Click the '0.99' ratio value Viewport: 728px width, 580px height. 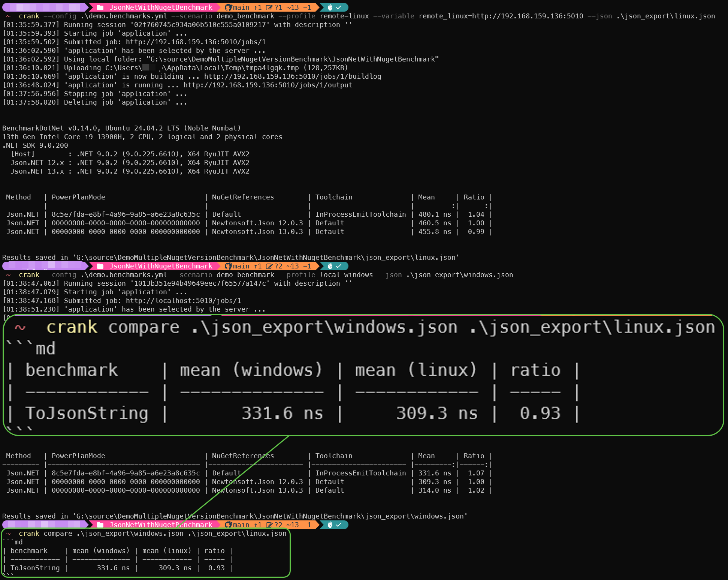(476, 232)
